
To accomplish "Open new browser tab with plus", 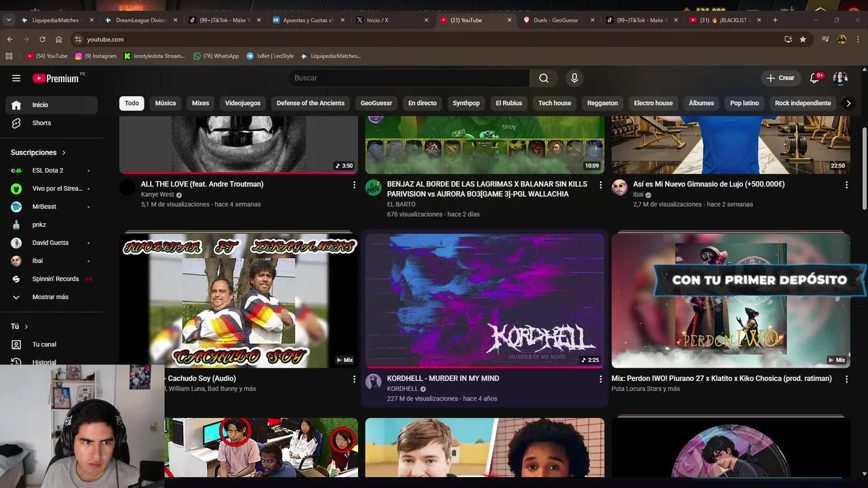I will tap(775, 20).
